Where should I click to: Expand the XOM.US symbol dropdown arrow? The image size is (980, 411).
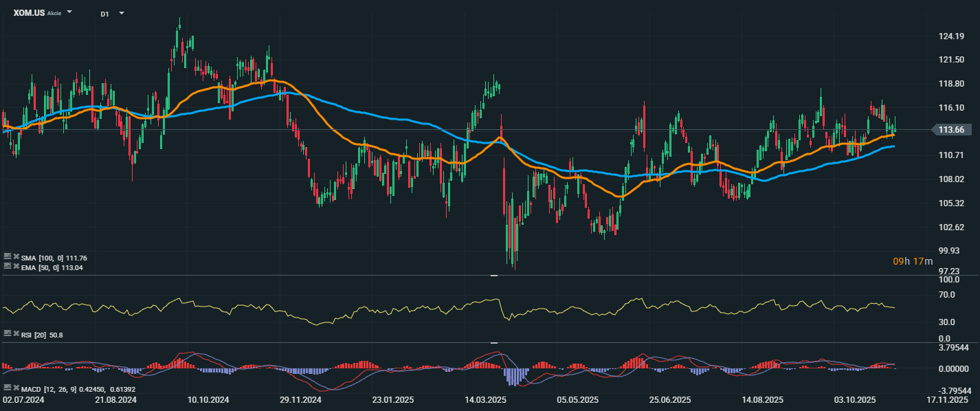pos(70,13)
